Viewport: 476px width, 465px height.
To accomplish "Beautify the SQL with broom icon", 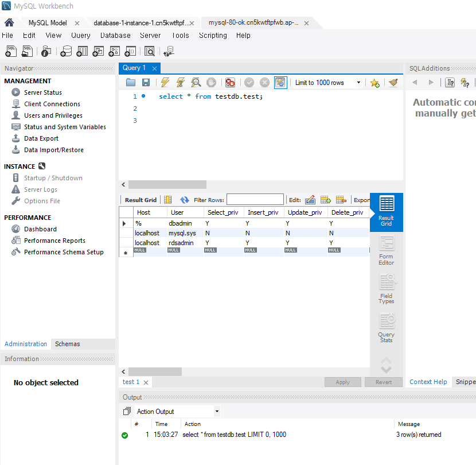I will (393, 82).
